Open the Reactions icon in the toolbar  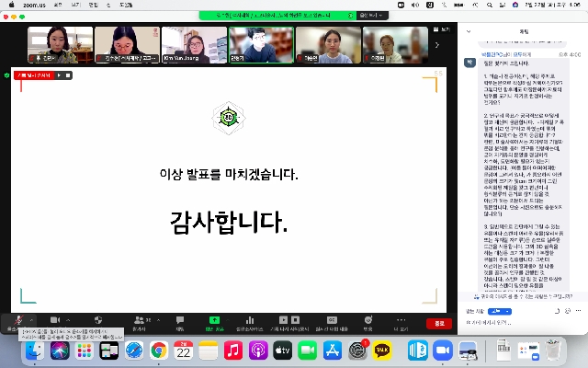point(367,320)
